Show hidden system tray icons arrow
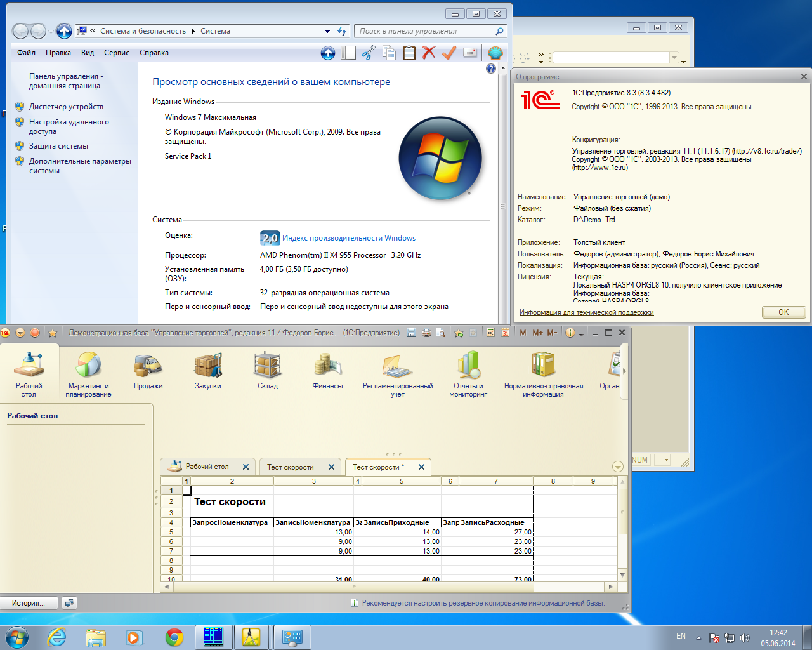812x650 pixels. [698, 637]
